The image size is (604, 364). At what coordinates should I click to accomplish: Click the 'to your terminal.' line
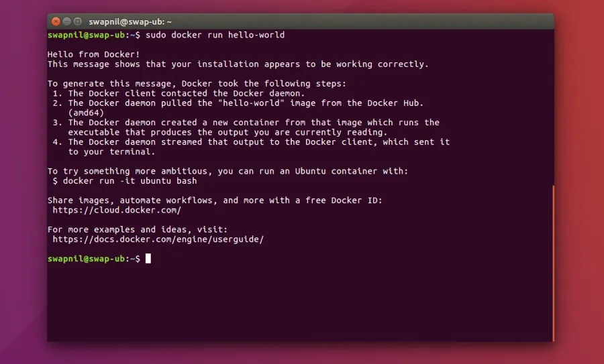click(x=111, y=151)
